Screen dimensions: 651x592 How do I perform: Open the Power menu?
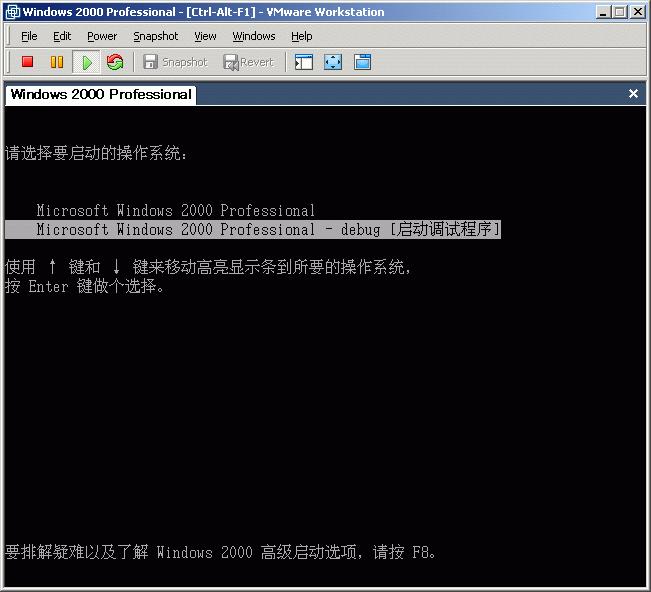point(102,37)
